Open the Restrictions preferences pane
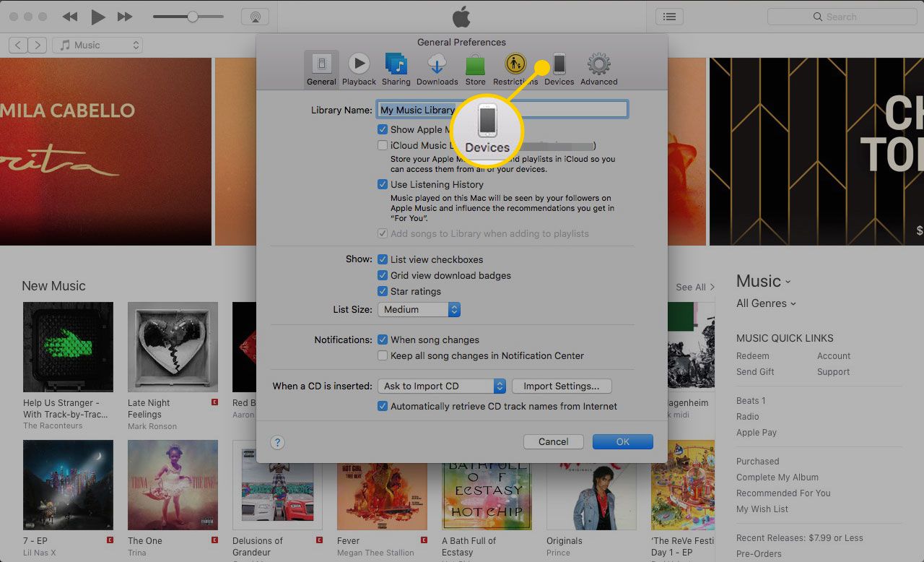Screen dimensions: 924x562 click(x=515, y=69)
